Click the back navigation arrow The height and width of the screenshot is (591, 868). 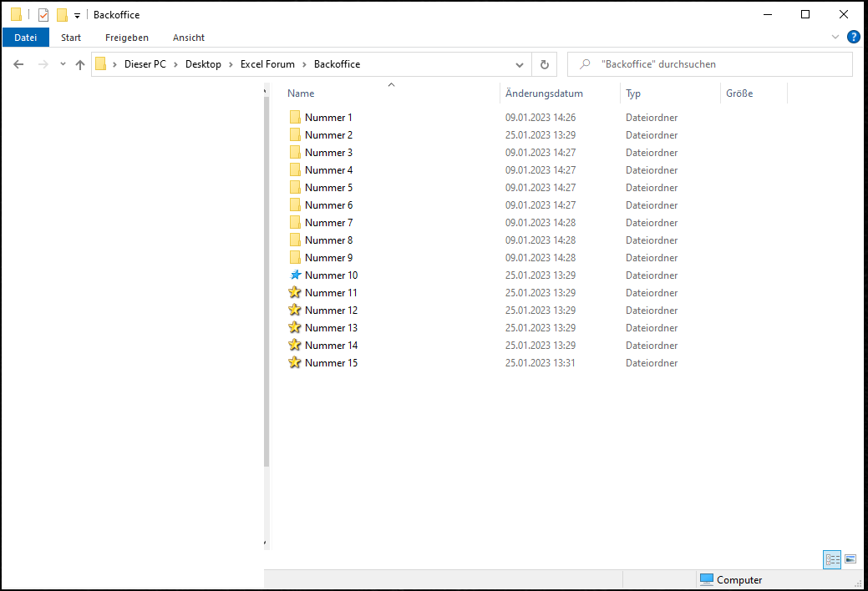click(x=18, y=64)
